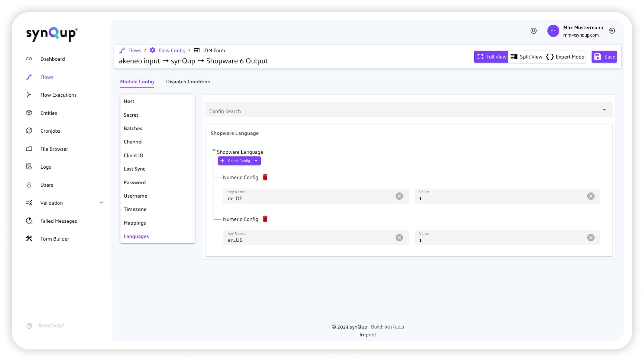
Task: Clear the de_DE Key Name input
Action: 399,196
